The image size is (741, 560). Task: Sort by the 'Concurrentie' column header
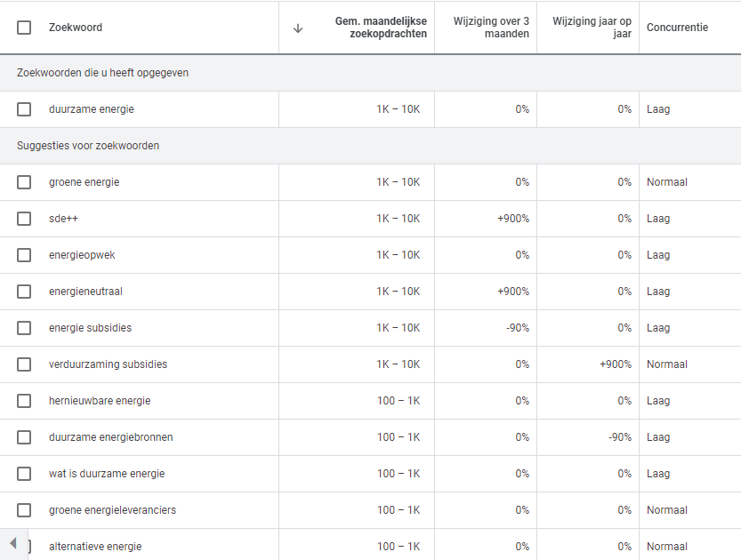tap(677, 28)
